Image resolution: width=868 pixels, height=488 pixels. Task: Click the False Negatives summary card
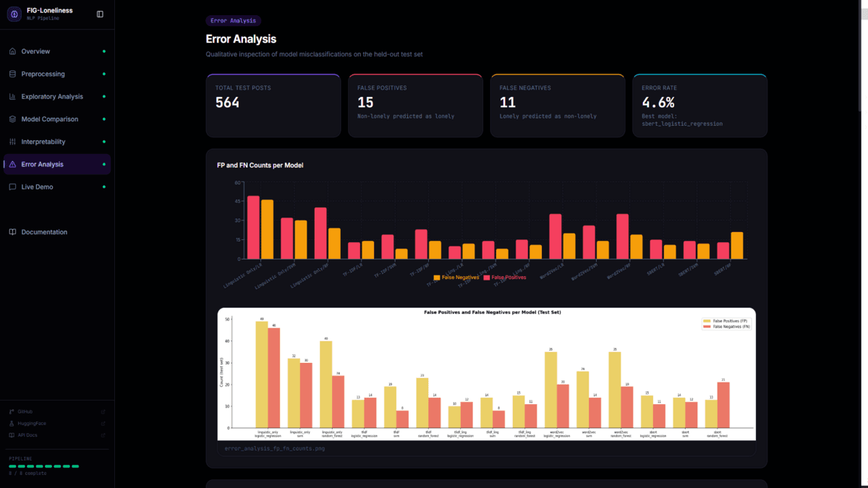point(558,106)
